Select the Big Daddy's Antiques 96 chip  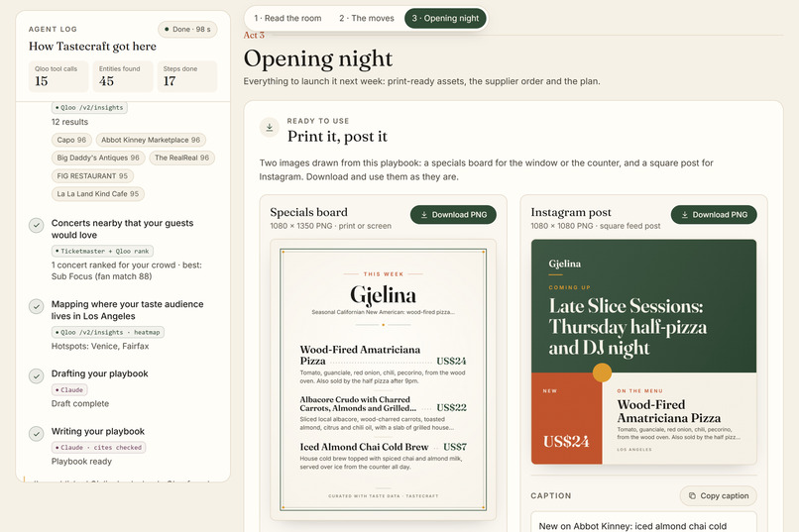coord(98,158)
